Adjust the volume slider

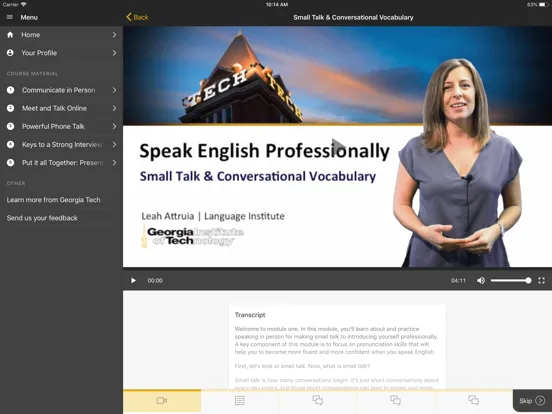click(x=511, y=280)
